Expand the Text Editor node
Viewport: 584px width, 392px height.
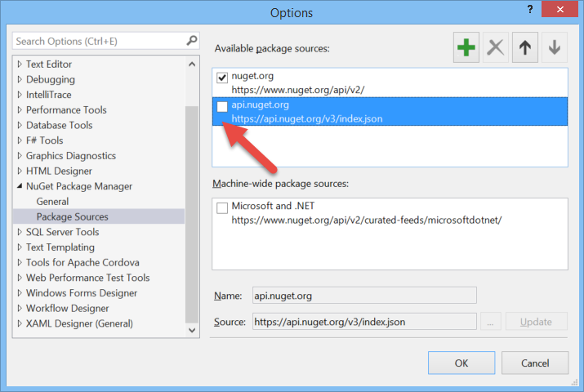[x=20, y=64]
